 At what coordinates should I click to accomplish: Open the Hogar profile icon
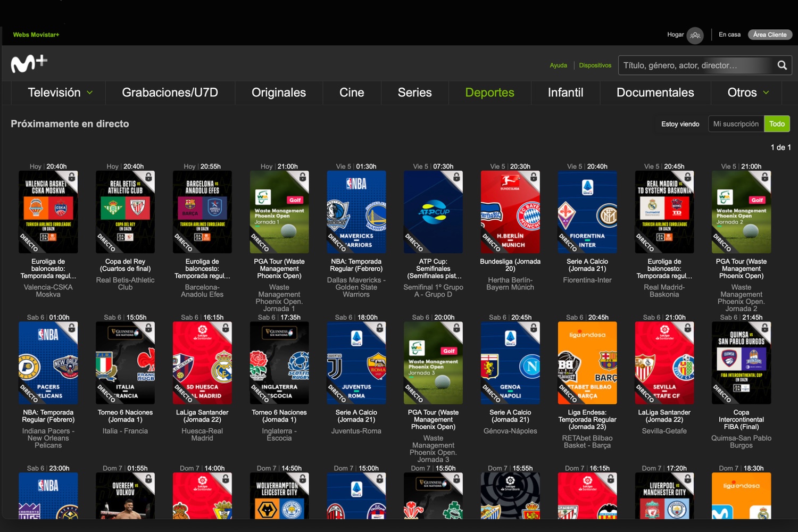tap(695, 35)
